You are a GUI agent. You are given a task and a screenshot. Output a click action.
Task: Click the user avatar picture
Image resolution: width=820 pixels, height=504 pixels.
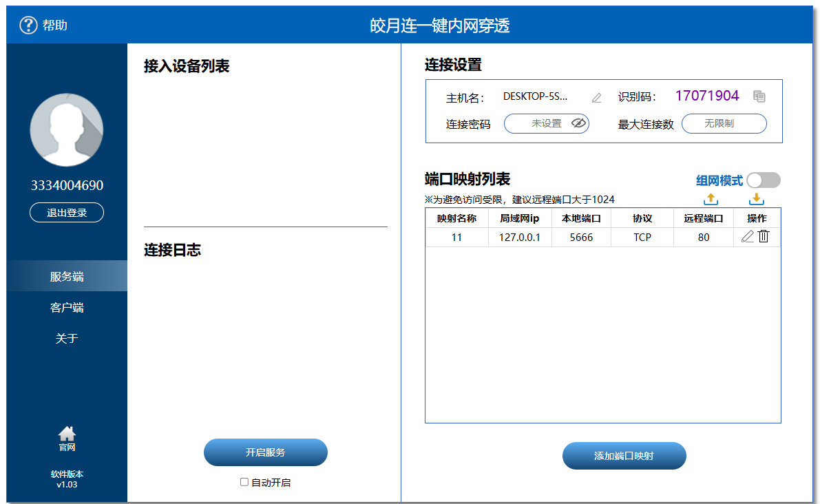click(x=67, y=130)
